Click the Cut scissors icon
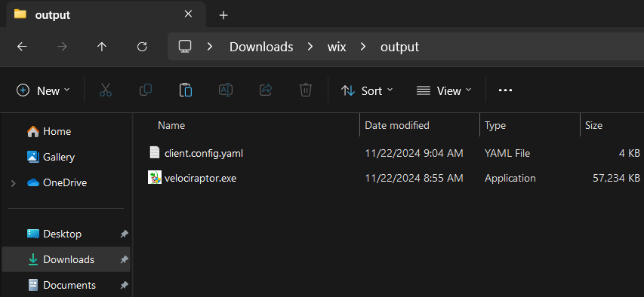644x297 pixels. point(106,90)
